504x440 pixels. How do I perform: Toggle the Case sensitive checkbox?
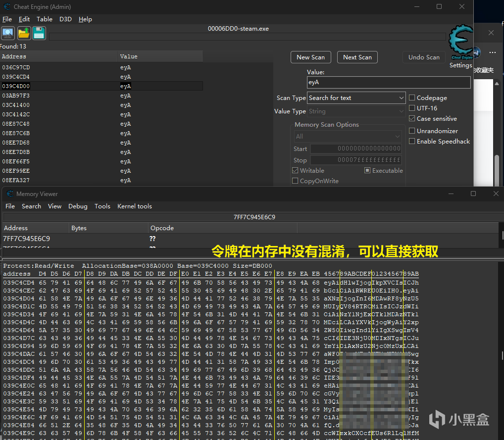pyautogui.click(x=412, y=119)
